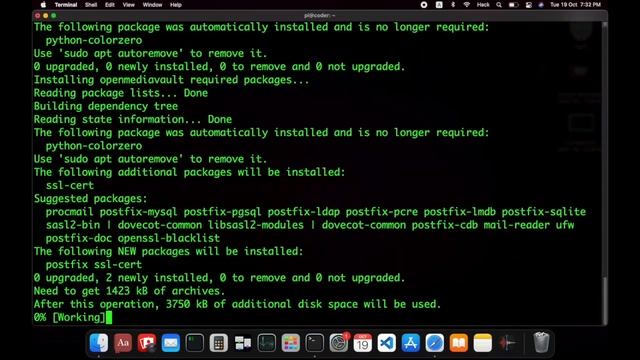
Task: Open Activity Monitor from the Dock
Action: [267, 343]
